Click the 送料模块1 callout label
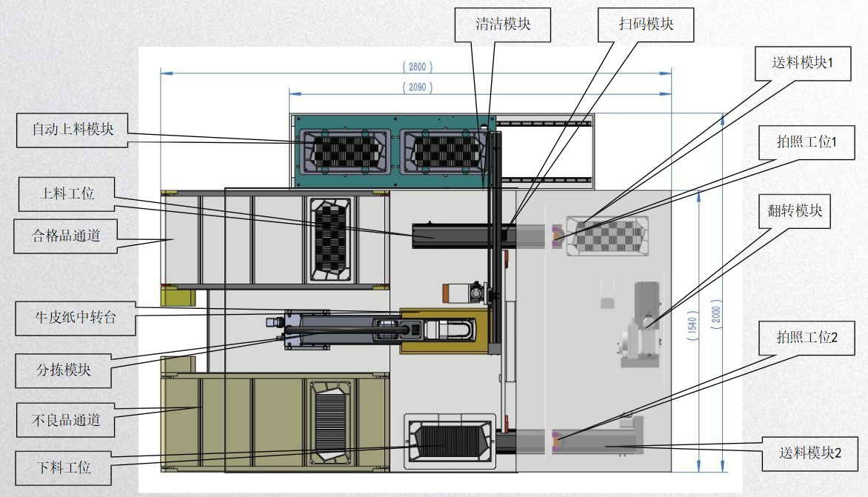This screenshot has width=868, height=497. 802,63
